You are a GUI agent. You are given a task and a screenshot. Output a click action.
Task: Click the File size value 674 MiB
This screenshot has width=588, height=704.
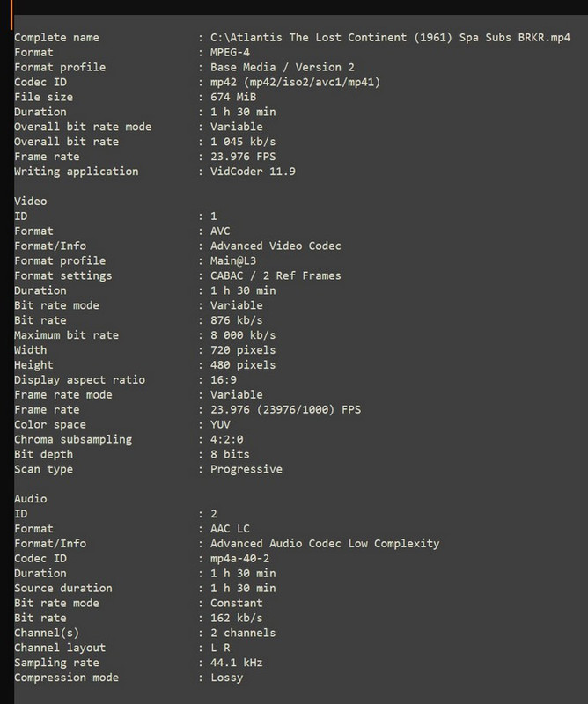pyautogui.click(x=233, y=97)
